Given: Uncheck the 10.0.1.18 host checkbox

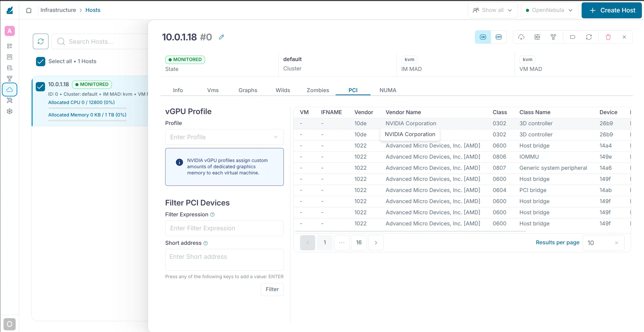Looking at the screenshot, I should coord(40,87).
